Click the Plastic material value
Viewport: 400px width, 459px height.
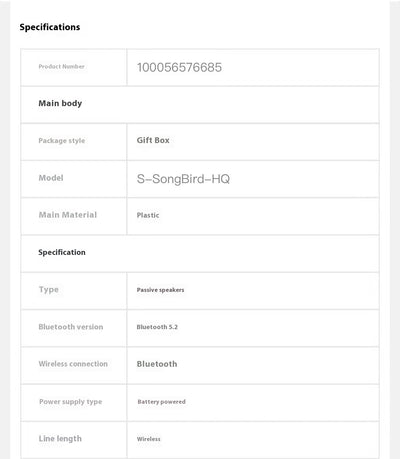[x=148, y=215]
